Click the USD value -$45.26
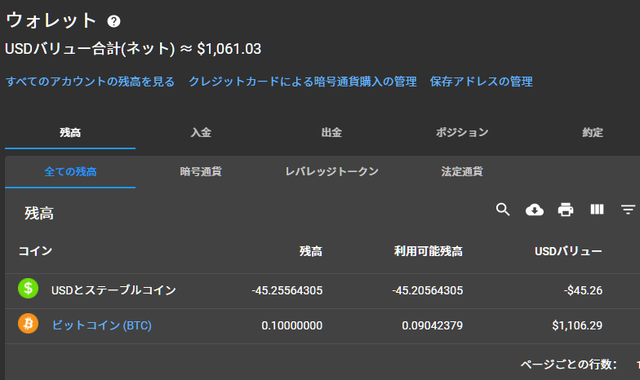This screenshot has width=640, height=380. (583, 290)
